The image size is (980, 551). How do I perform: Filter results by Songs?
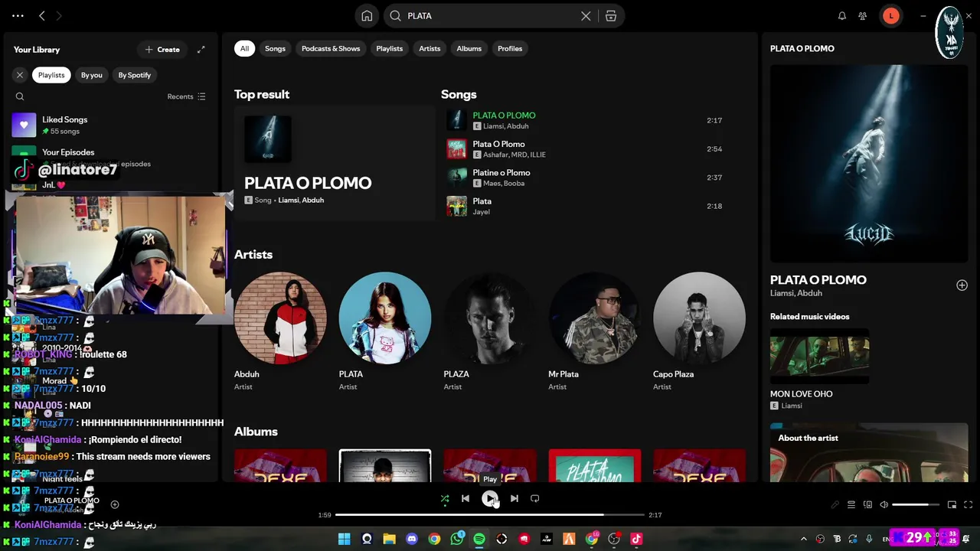coord(275,48)
